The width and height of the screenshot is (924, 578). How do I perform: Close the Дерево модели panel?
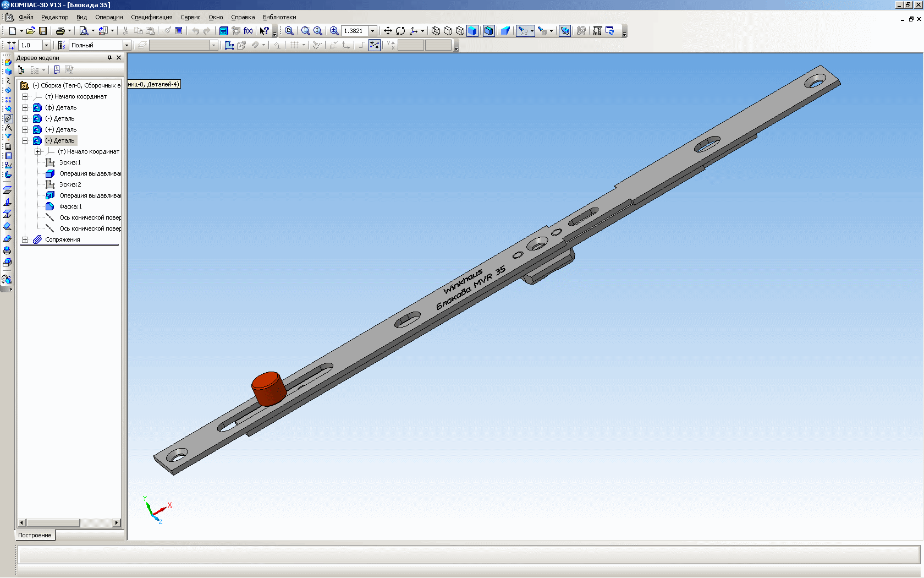click(x=119, y=58)
